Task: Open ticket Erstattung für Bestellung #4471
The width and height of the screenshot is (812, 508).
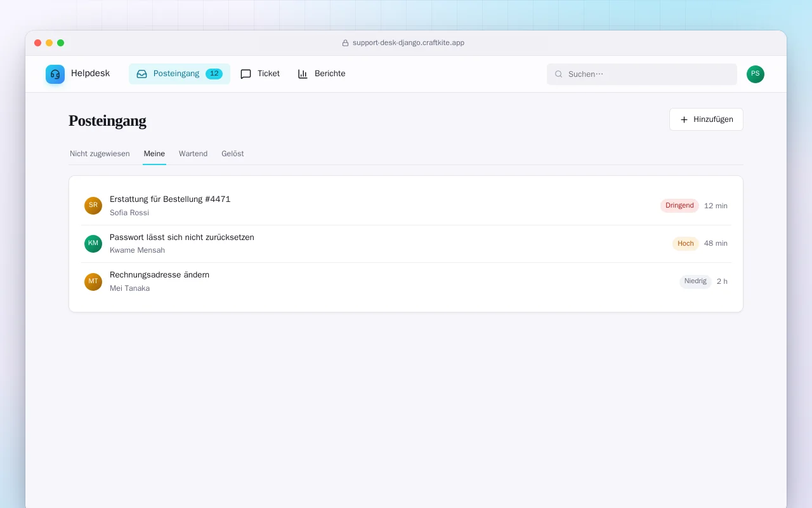Action: pos(406,206)
